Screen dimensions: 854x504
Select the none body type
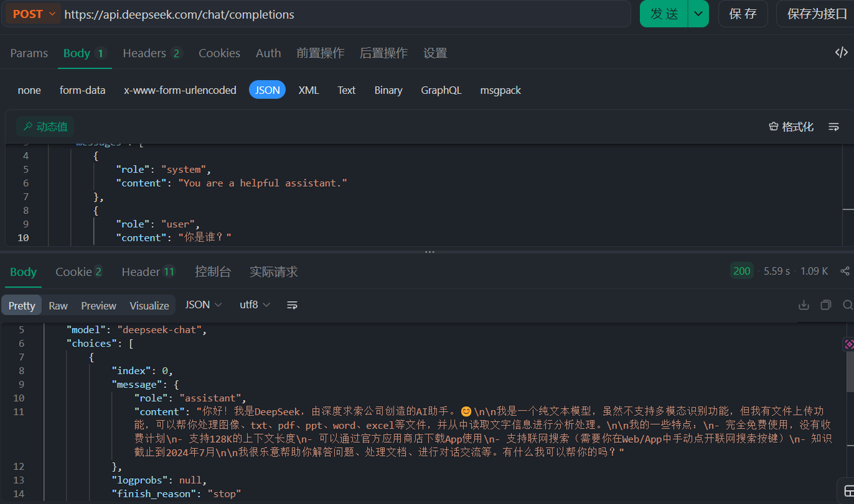[29, 90]
